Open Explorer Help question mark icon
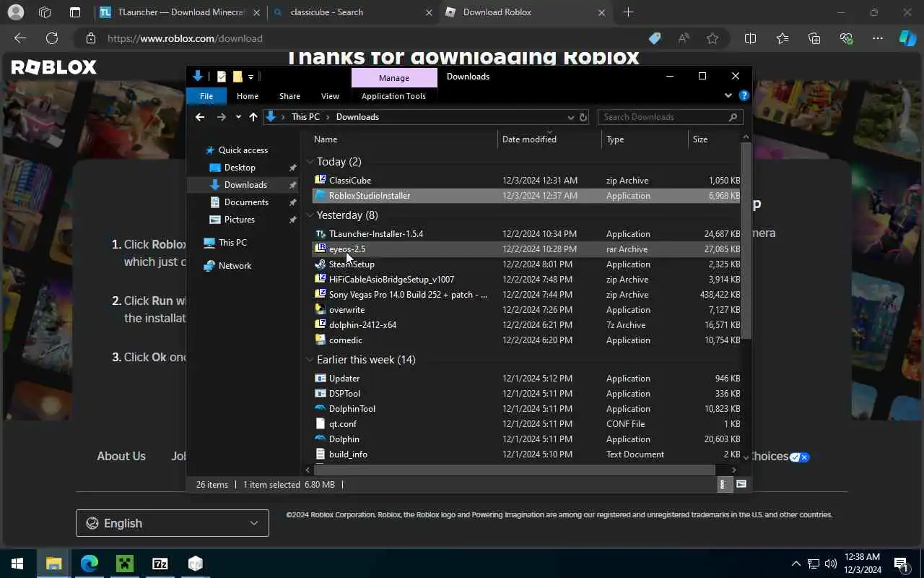The image size is (924, 578). (x=744, y=95)
